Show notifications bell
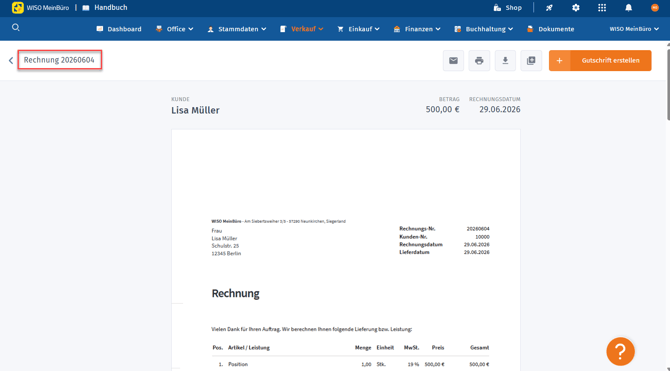Image resolution: width=670 pixels, height=371 pixels. pos(629,8)
